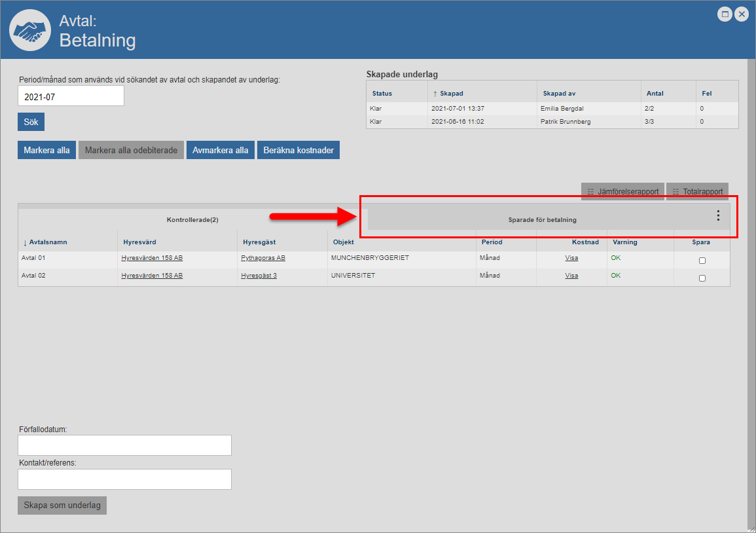The image size is (756, 533).
Task: Sort by Avtalsnamn column header
Action: coord(48,242)
